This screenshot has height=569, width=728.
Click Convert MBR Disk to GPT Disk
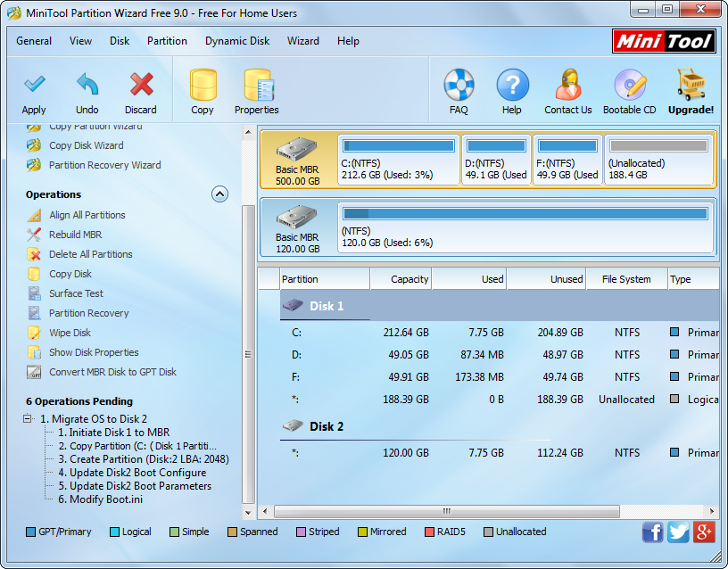tap(112, 372)
